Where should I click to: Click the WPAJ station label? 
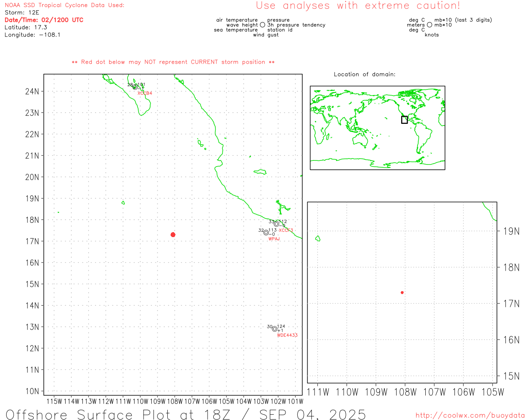tap(274, 239)
